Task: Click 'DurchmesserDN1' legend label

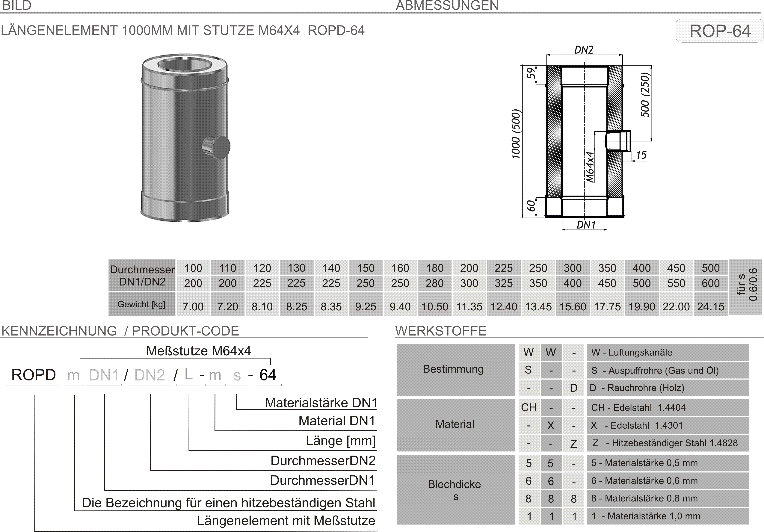Action: click(322, 480)
